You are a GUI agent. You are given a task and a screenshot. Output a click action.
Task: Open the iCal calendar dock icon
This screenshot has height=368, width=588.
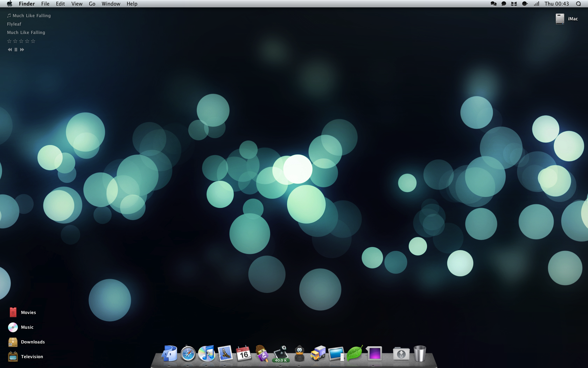(x=244, y=354)
